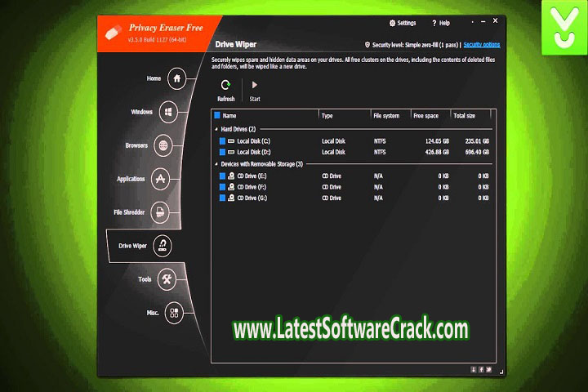Select the CD Drive (G:) row name

point(252,198)
